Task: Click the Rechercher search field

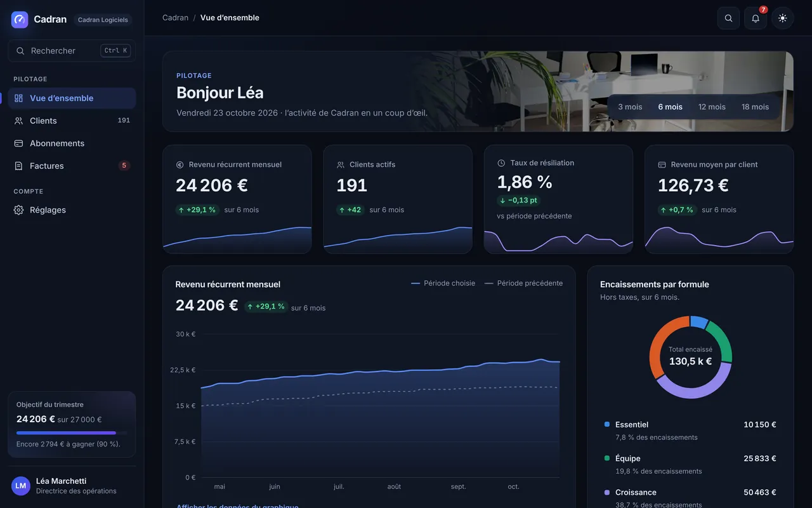Action: 72,51
